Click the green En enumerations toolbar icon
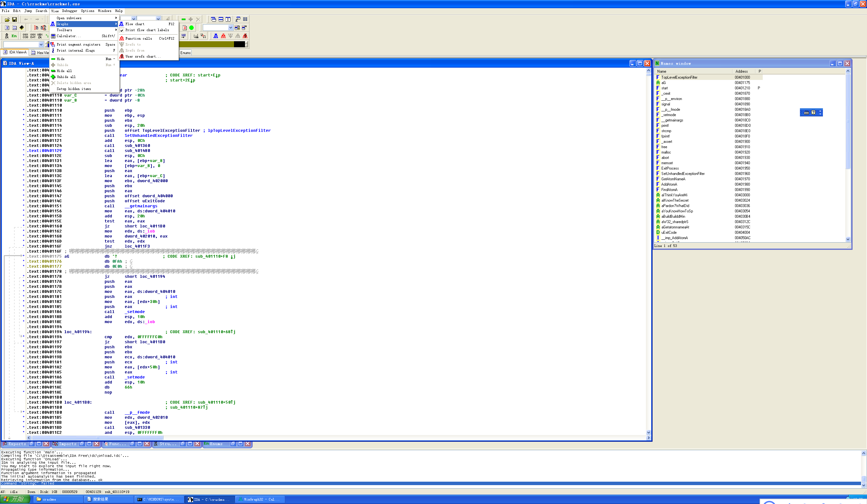Viewport: 867px width, 504px height. click(x=14, y=36)
